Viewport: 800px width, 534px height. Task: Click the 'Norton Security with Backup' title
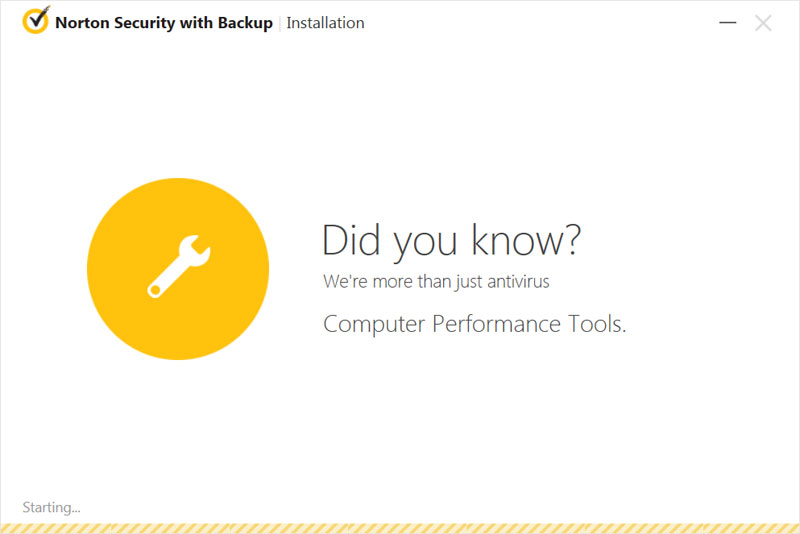[164, 23]
